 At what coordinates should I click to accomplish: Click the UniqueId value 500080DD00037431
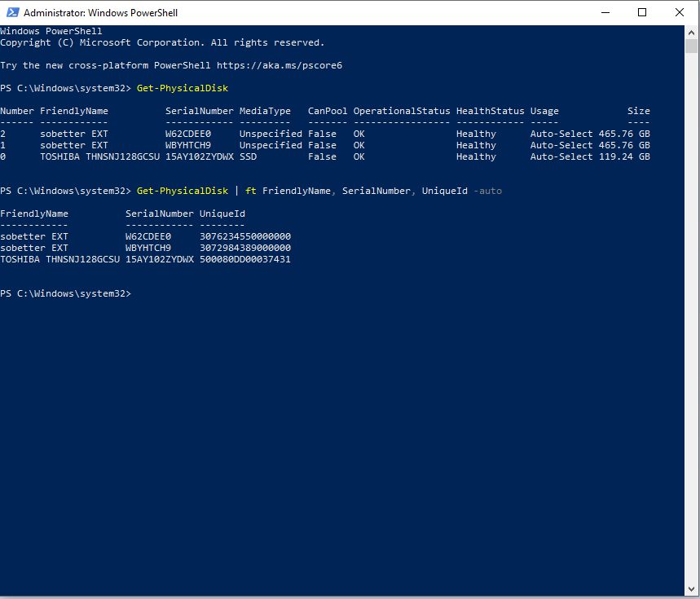click(x=244, y=259)
